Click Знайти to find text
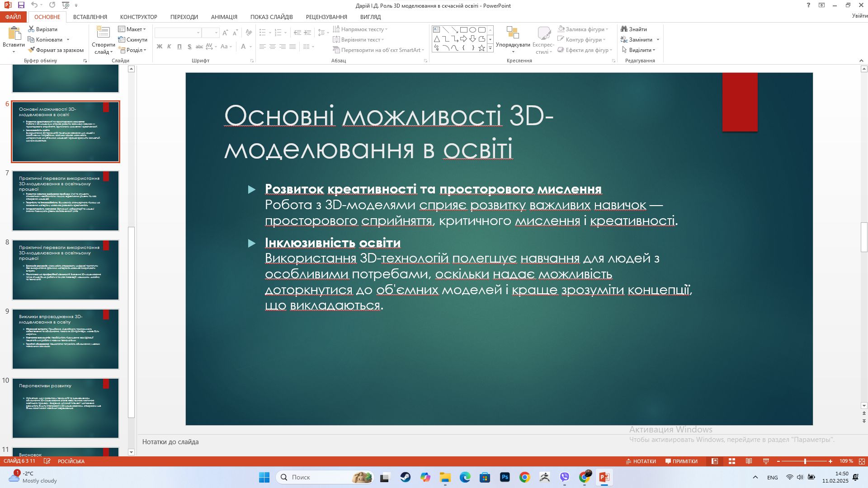 (x=634, y=29)
